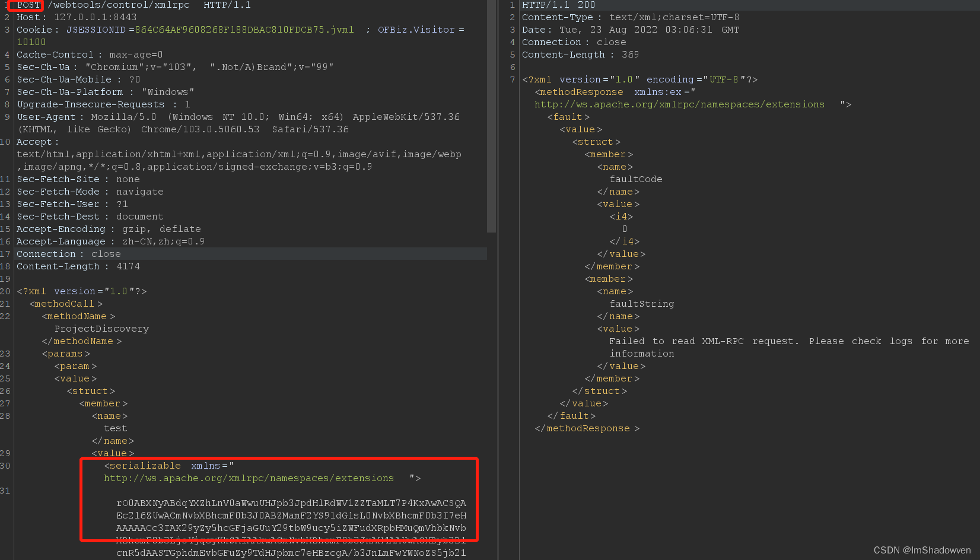Click the response XML declaration with UTF-8 encoding

click(640, 79)
